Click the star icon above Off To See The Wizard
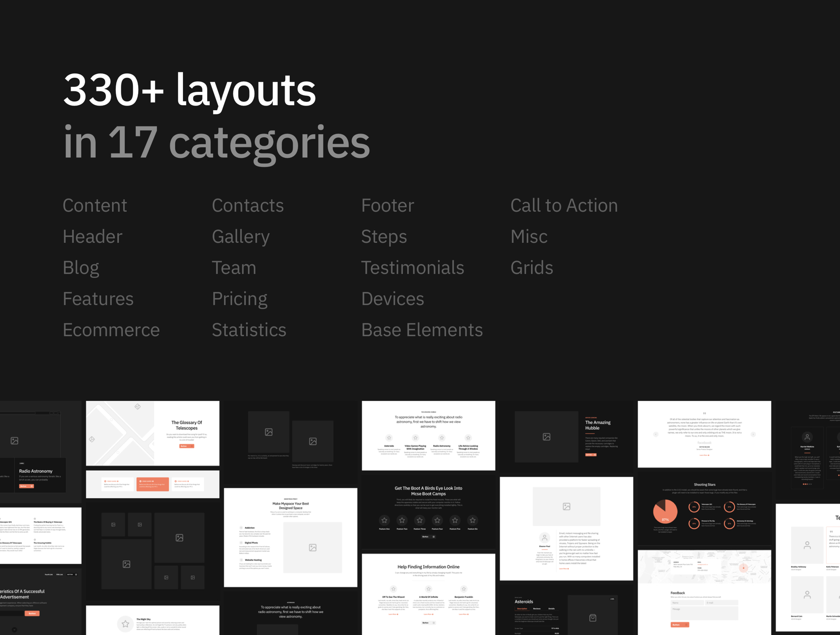 pos(393,589)
